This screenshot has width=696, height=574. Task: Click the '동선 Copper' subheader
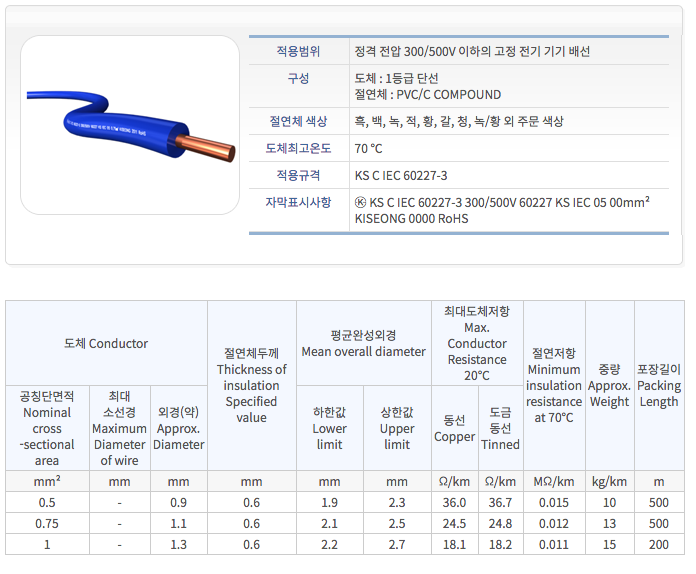pos(455,428)
